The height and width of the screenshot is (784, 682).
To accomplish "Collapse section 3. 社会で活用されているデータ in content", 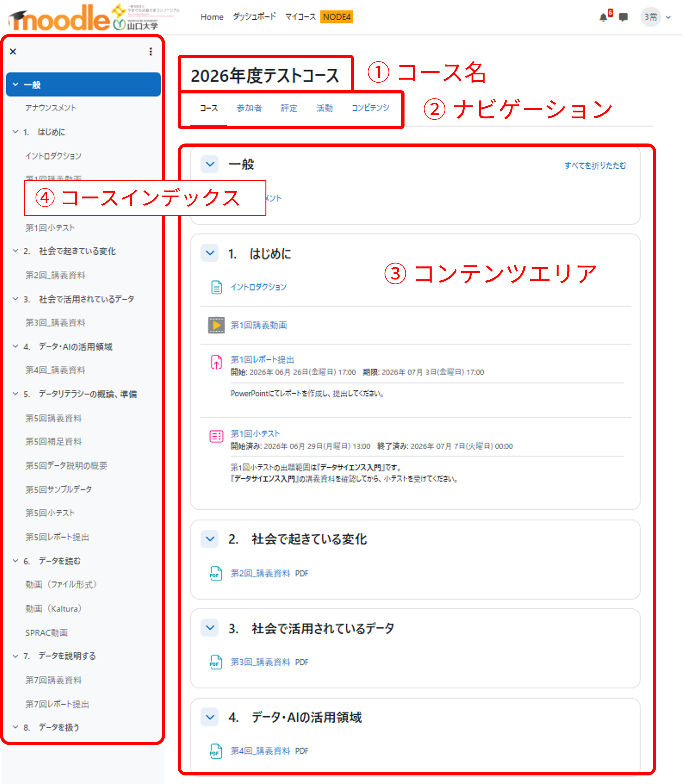I will coord(210,628).
